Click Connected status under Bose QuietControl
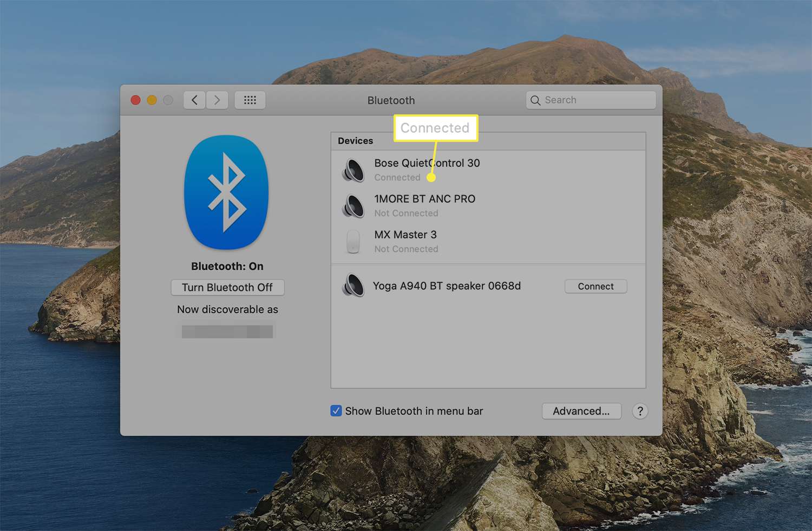 (x=397, y=178)
